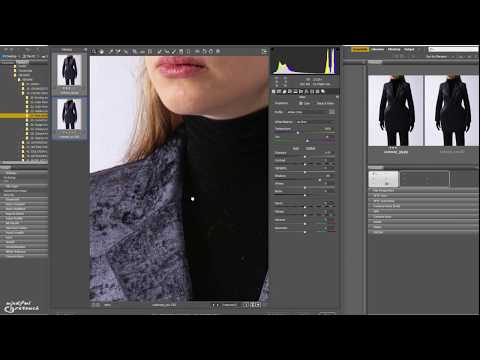The width and height of the screenshot is (480, 360).
Task: Click the Contrast slider handle
Action: (305, 164)
